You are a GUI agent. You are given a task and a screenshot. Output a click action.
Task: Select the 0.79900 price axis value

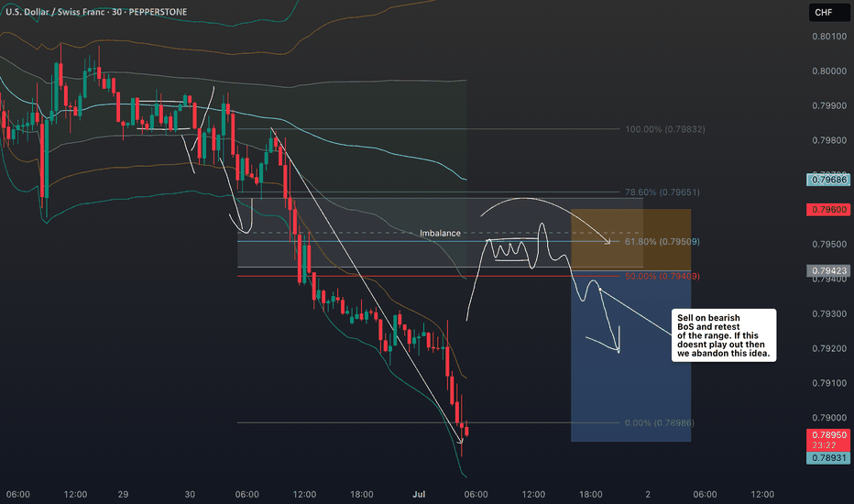pyautogui.click(x=829, y=105)
